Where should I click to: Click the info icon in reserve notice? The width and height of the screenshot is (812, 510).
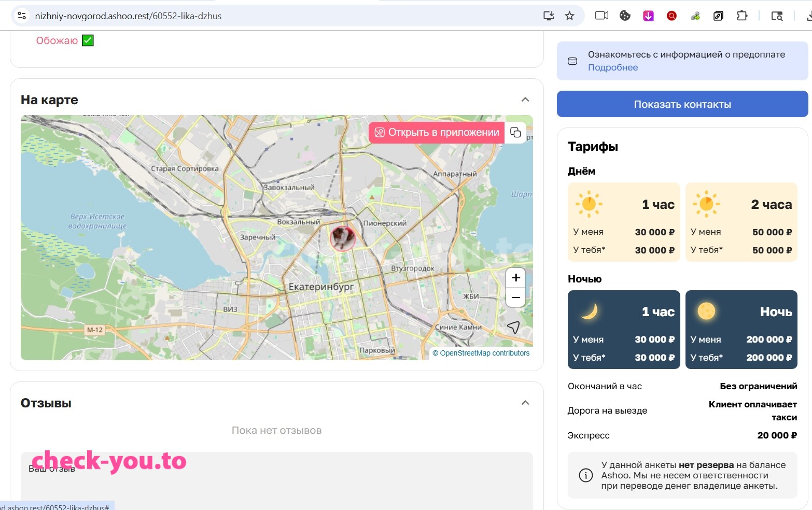pyautogui.click(x=586, y=475)
